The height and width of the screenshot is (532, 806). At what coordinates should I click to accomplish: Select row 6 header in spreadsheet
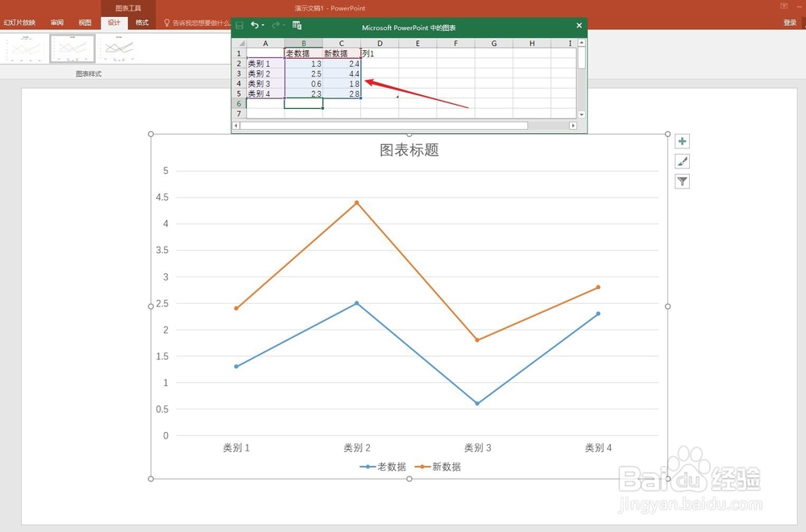(239, 103)
